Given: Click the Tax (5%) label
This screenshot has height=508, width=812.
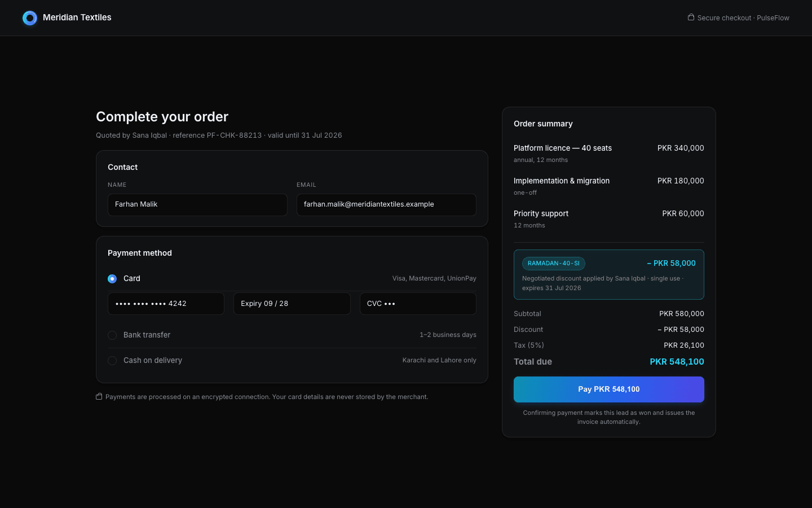Looking at the screenshot, I should (529, 345).
